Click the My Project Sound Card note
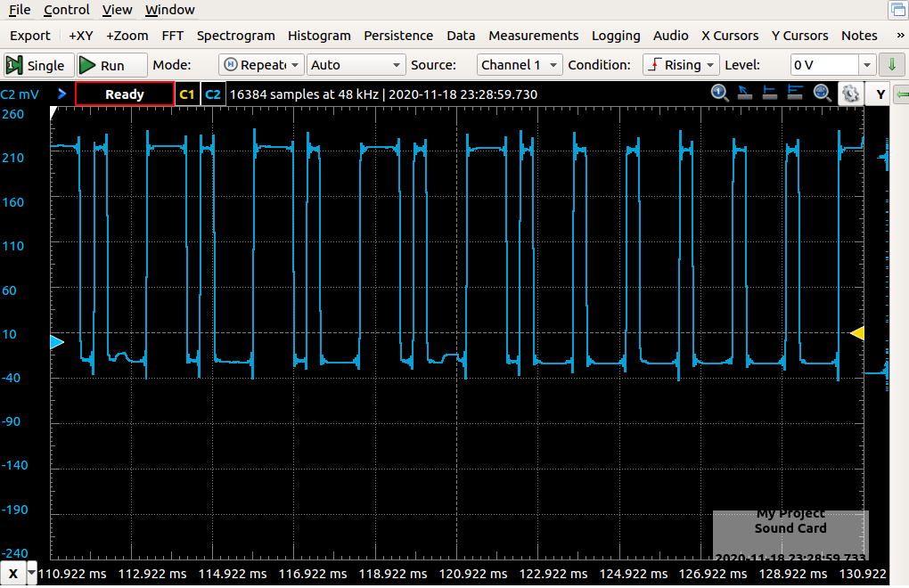Viewport: 909px width, 588px height. (790, 535)
